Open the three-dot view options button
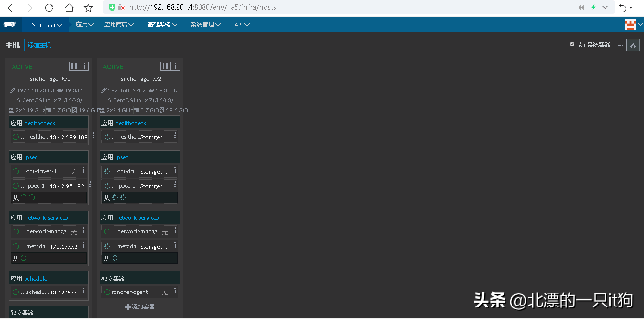The image size is (644, 319). 620,45
